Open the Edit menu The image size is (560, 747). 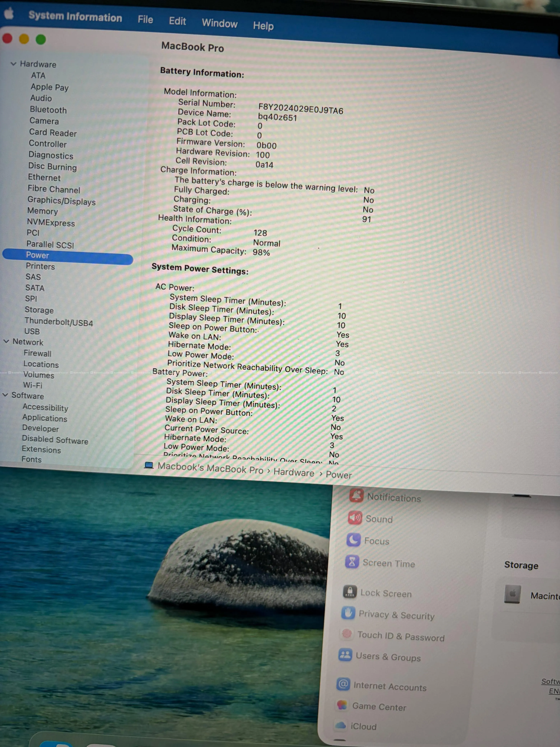[178, 21]
